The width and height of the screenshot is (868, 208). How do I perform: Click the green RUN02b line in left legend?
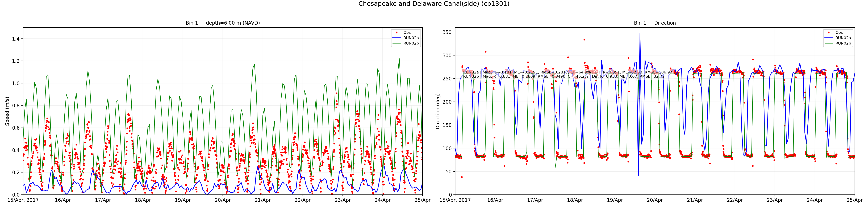[397, 43]
